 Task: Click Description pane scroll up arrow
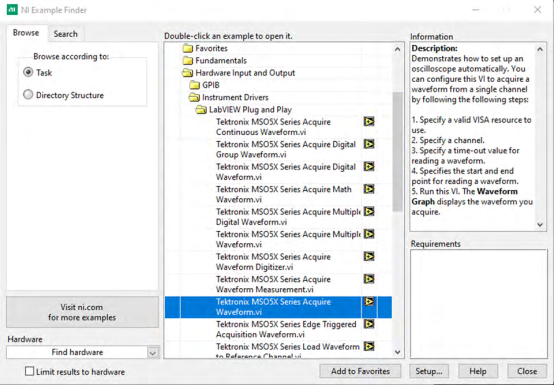(x=540, y=49)
